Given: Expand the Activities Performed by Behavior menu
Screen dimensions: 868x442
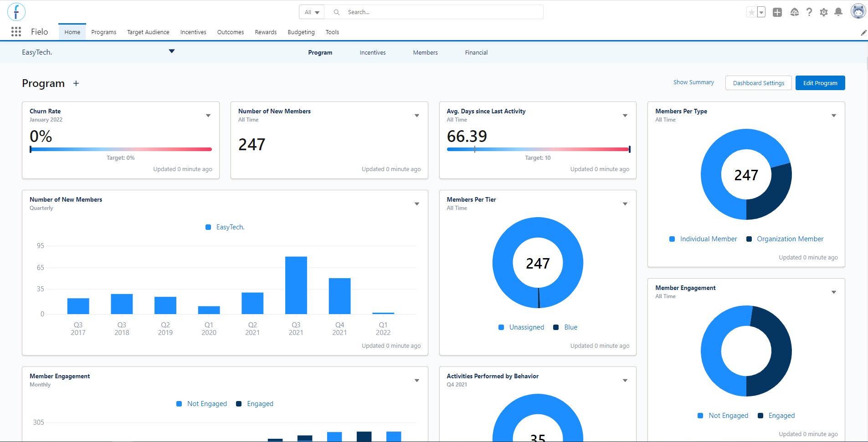Looking at the screenshot, I should coord(625,381).
